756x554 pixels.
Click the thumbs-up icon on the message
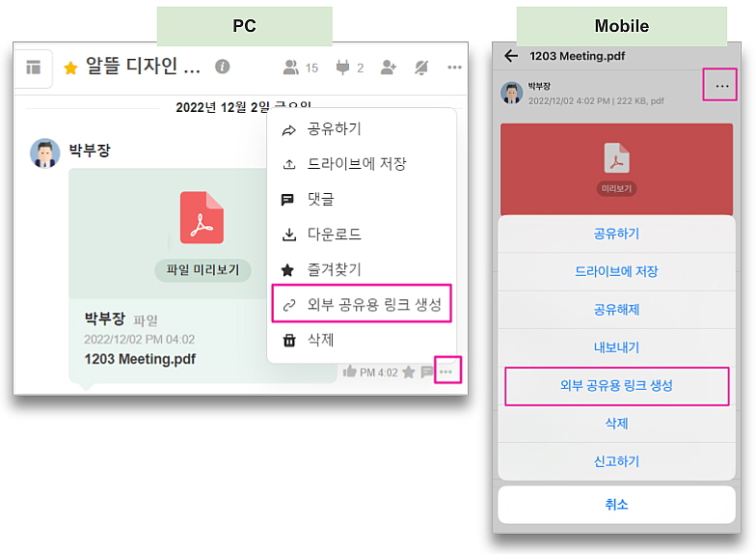(349, 372)
